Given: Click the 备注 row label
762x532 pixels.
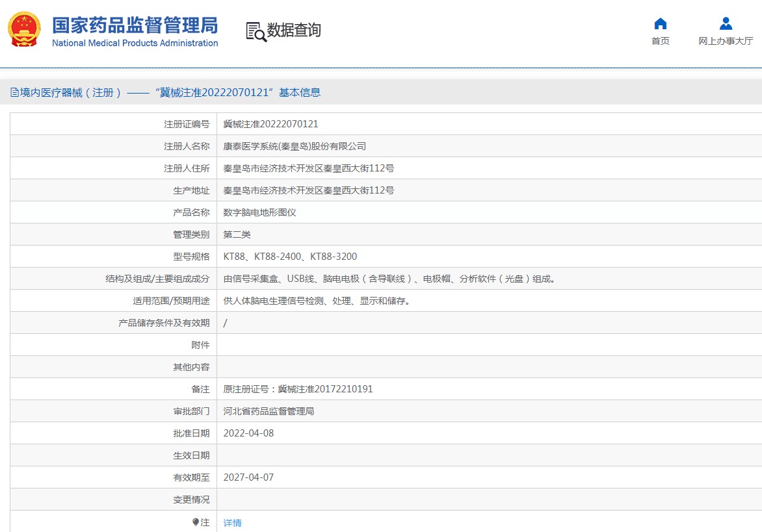Looking at the screenshot, I should coord(200,389).
